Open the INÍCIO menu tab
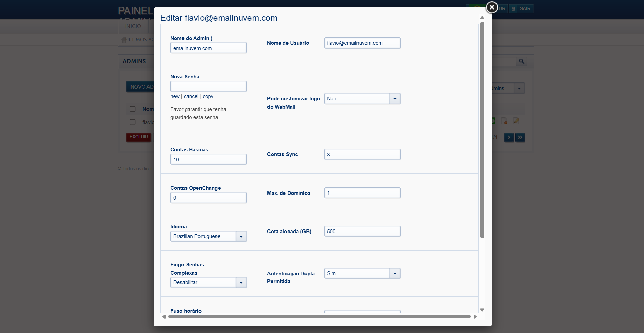The width and height of the screenshot is (644, 333). 133,26
